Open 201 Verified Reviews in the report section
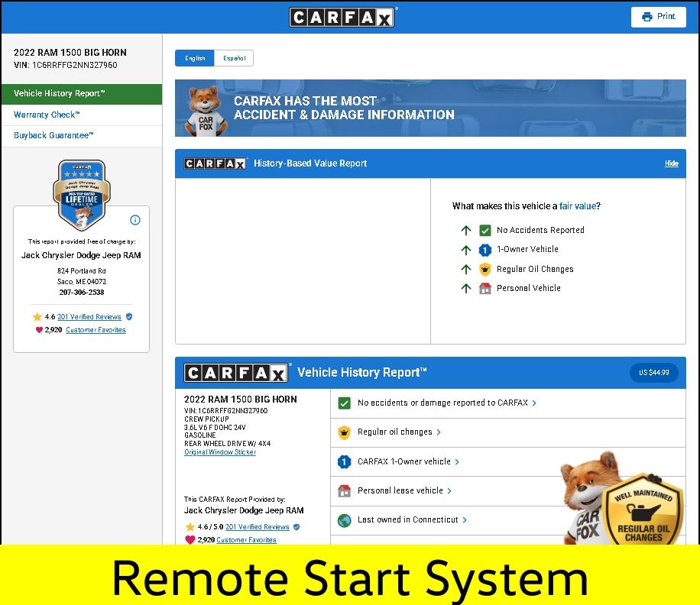 [x=257, y=527]
